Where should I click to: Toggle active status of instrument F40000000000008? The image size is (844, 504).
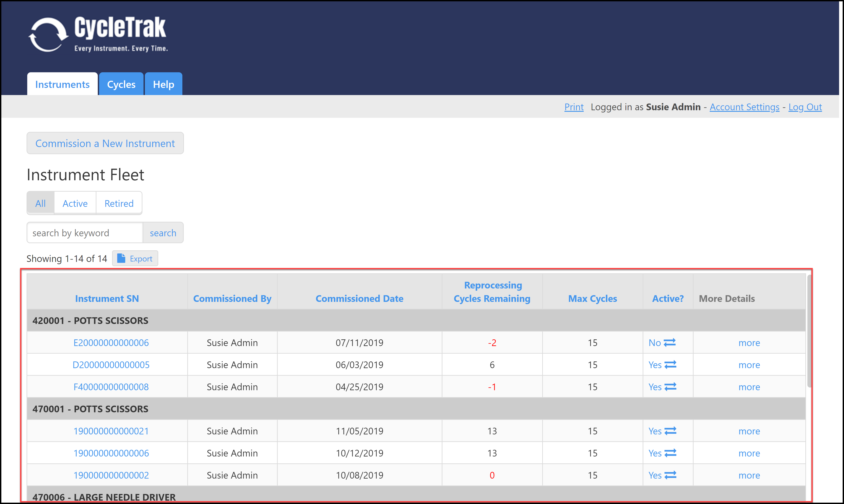point(670,386)
